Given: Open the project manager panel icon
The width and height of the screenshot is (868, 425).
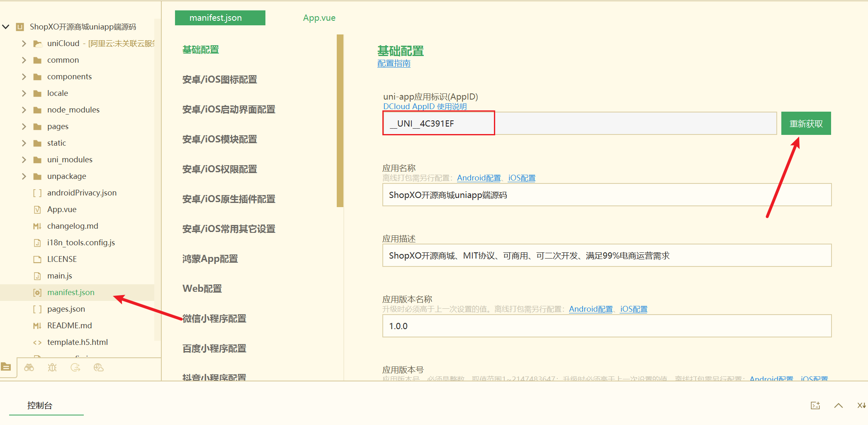Looking at the screenshot, I should (x=6, y=367).
